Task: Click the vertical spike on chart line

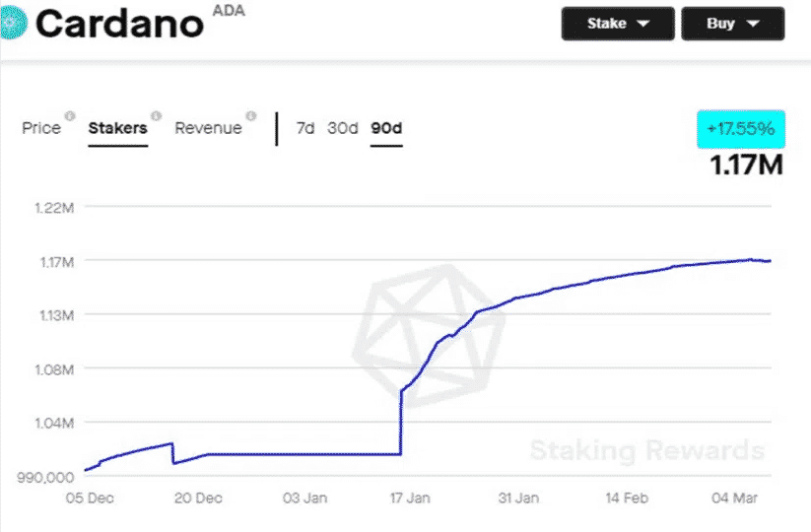Action: (x=400, y=424)
